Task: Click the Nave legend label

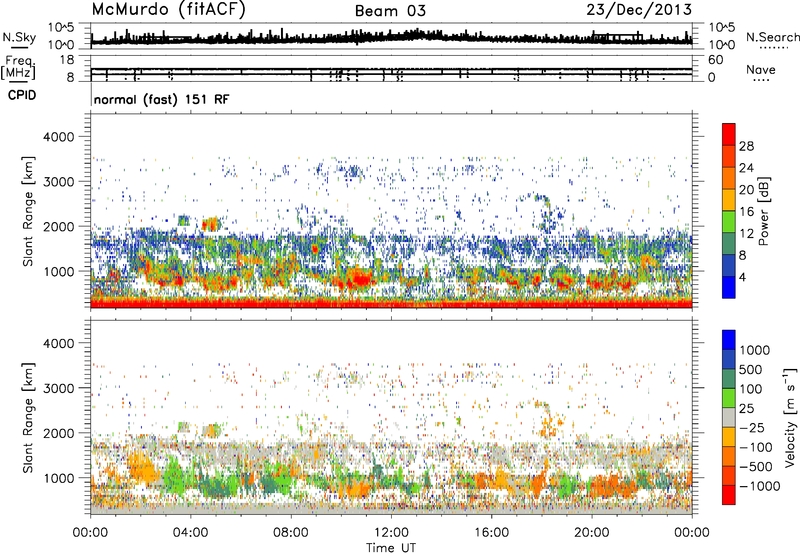Action: coord(761,69)
